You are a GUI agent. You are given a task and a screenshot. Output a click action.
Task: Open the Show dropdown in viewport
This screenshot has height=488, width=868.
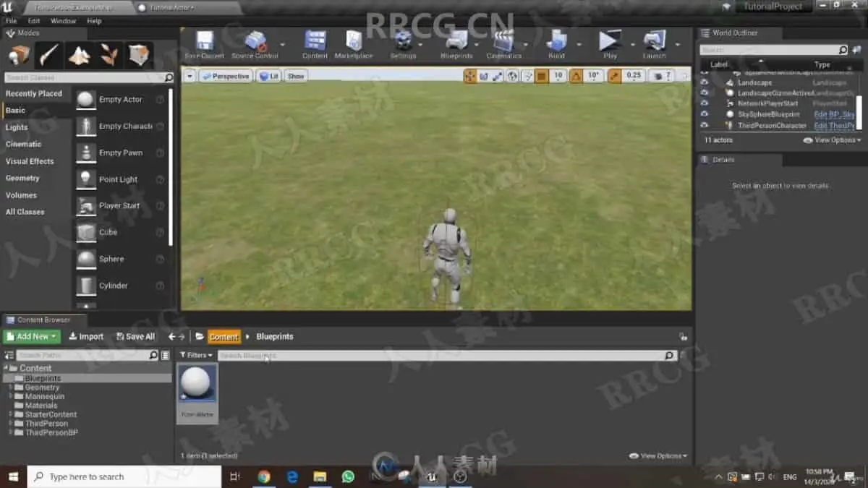296,76
